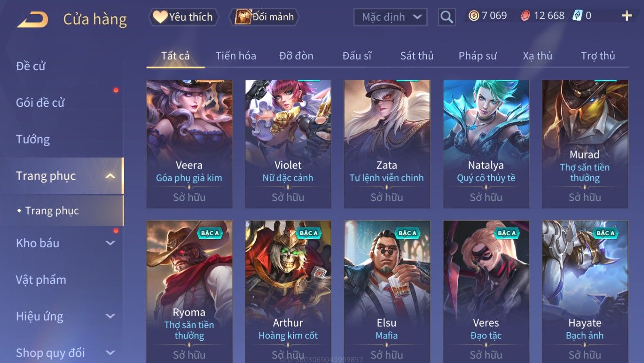Expand the Kho báu sidebar section
This screenshot has height=363, width=644.
(110, 243)
